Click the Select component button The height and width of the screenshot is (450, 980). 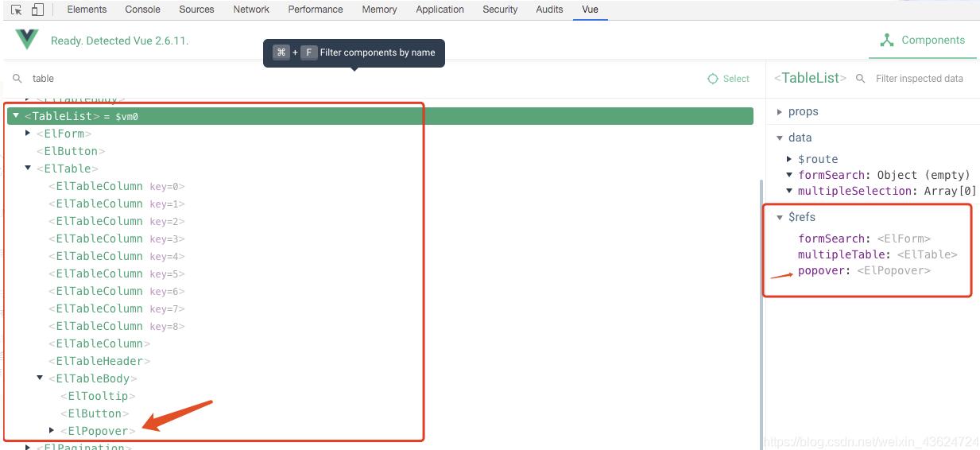pyautogui.click(x=729, y=79)
